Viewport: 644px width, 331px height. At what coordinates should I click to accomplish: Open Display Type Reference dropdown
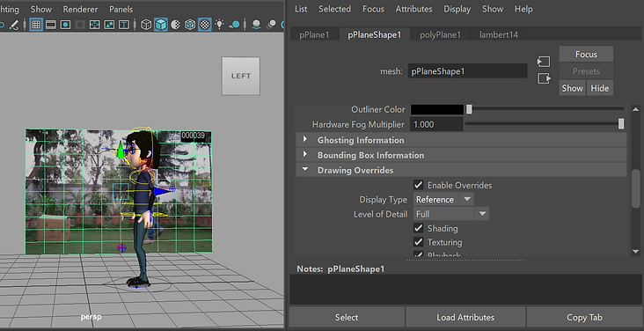pos(443,200)
